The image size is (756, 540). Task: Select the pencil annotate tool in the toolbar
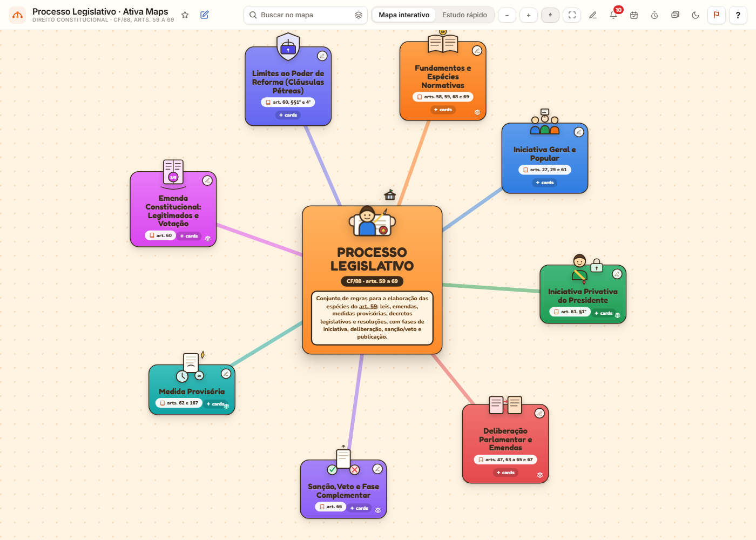click(x=593, y=15)
